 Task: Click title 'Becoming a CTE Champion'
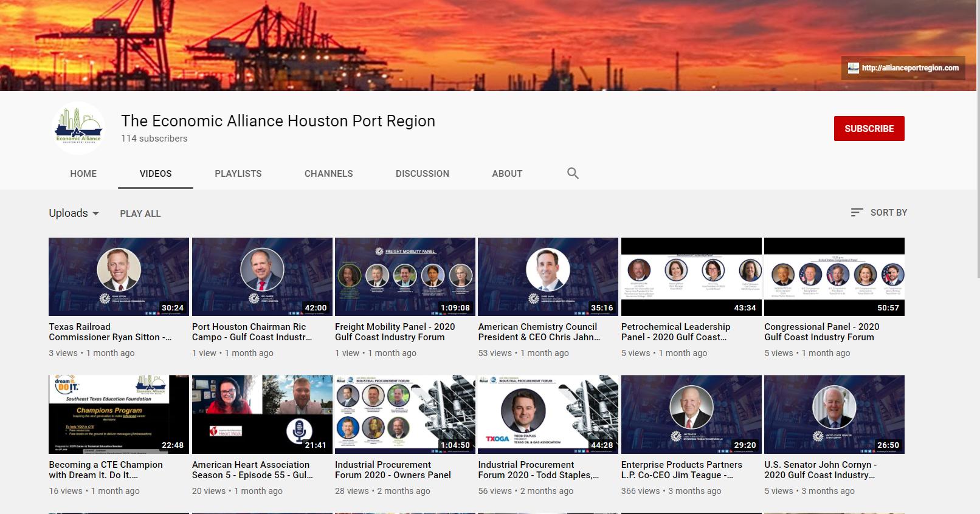106,470
